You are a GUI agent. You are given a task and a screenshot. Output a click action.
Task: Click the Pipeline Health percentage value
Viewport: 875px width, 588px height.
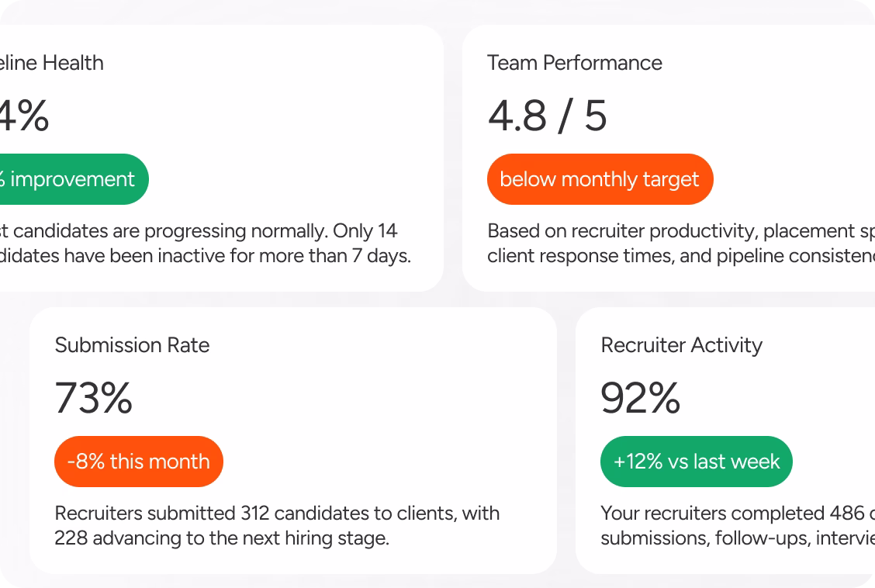[x=25, y=116]
